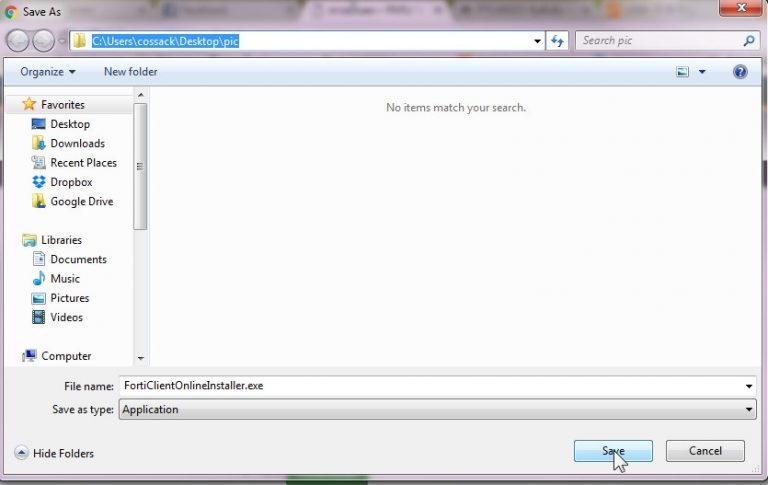Click New folder in the toolbar
The image size is (768, 485).
[130, 72]
